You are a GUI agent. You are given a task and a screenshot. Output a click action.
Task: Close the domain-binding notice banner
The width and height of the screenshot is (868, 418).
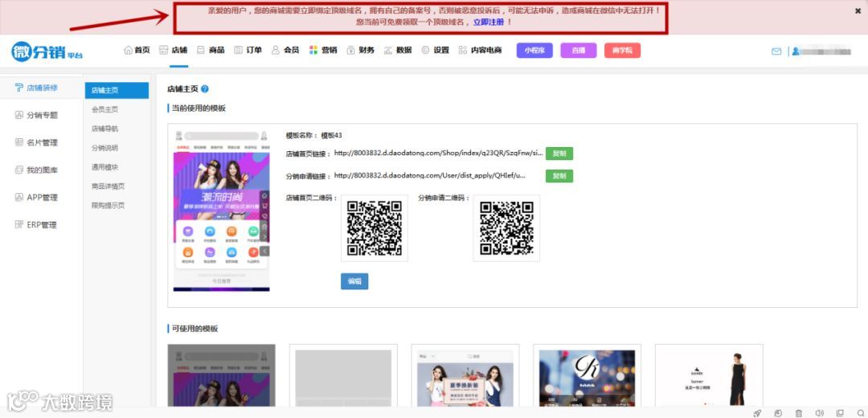(x=858, y=10)
